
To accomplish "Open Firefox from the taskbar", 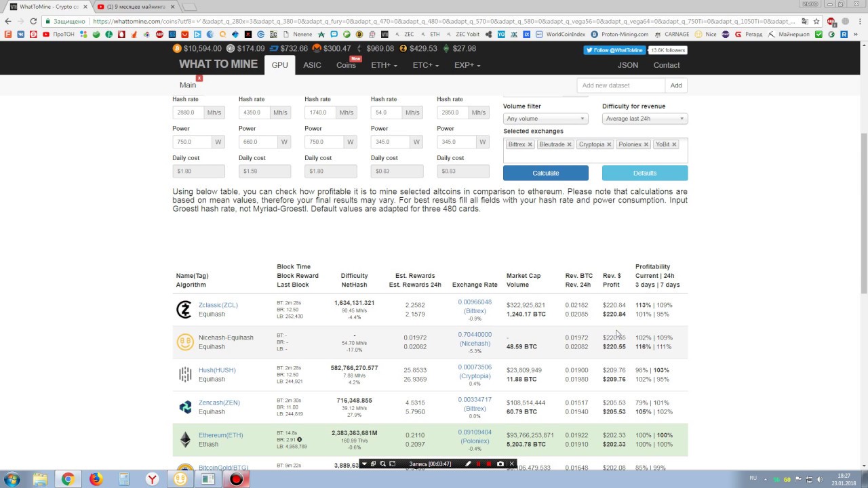I will click(96, 479).
